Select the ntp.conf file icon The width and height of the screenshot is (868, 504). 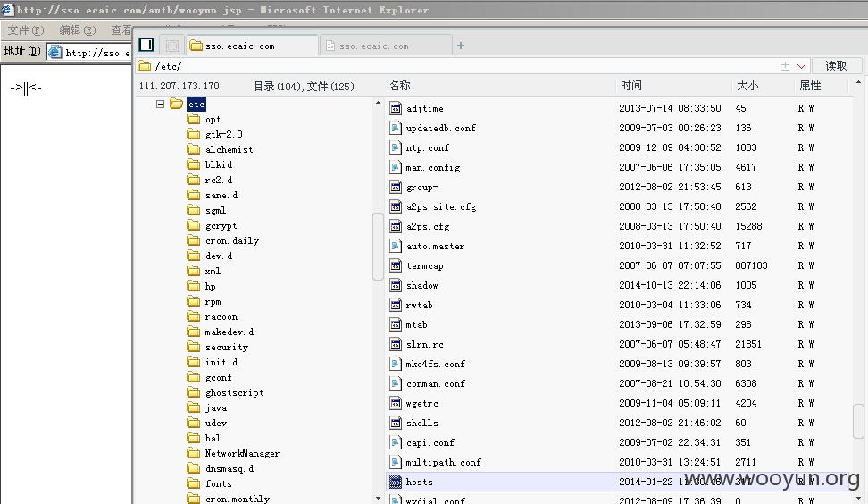[x=396, y=147]
